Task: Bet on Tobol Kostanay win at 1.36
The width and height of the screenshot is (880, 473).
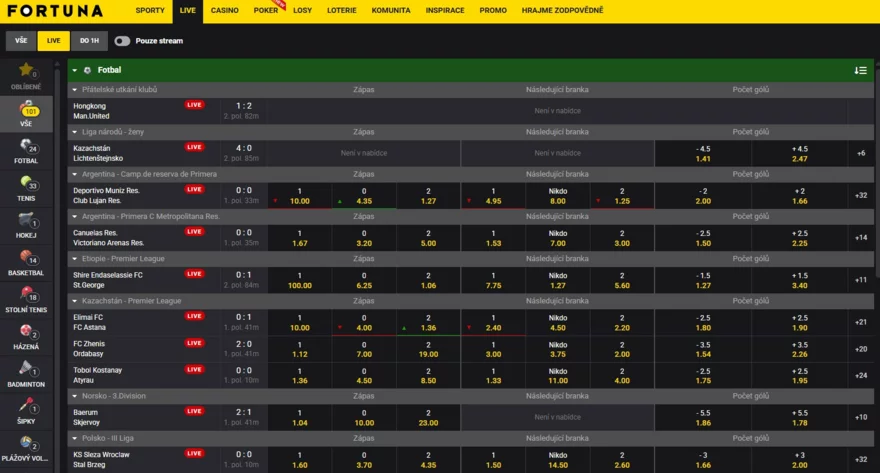Action: point(300,375)
